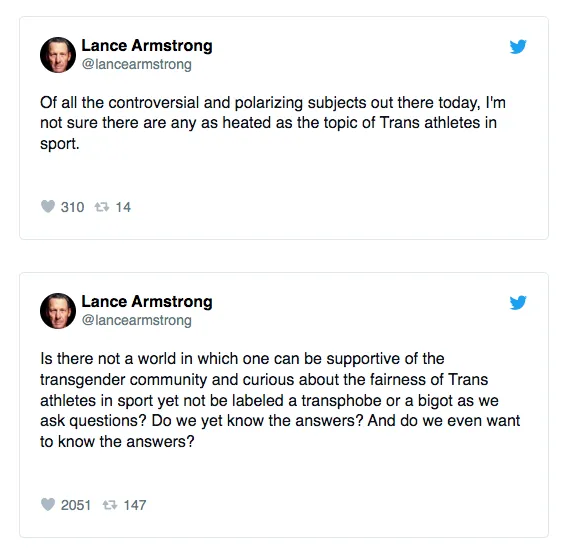Click the Twitter bird icon on first tweet
The width and height of the screenshot is (571, 549).
coord(518,46)
